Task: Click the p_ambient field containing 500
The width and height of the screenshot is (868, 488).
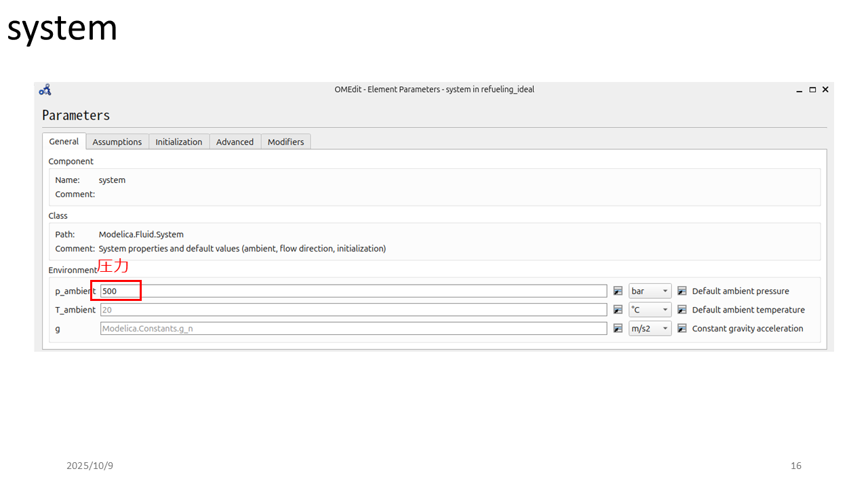Action: (x=353, y=291)
